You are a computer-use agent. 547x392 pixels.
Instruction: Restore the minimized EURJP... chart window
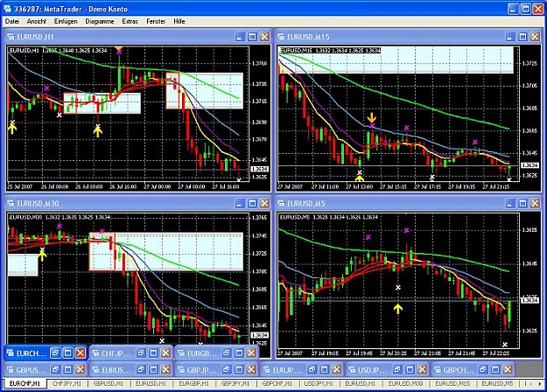pos(312,369)
